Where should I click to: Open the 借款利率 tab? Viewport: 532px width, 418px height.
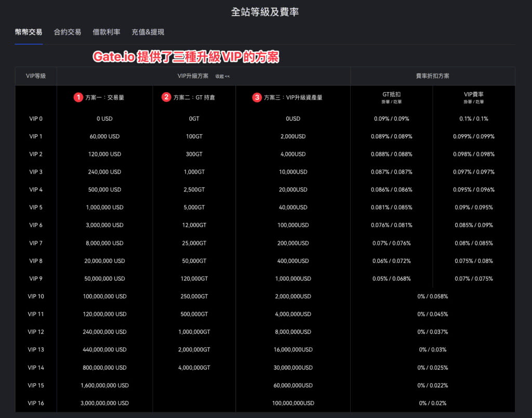click(107, 32)
